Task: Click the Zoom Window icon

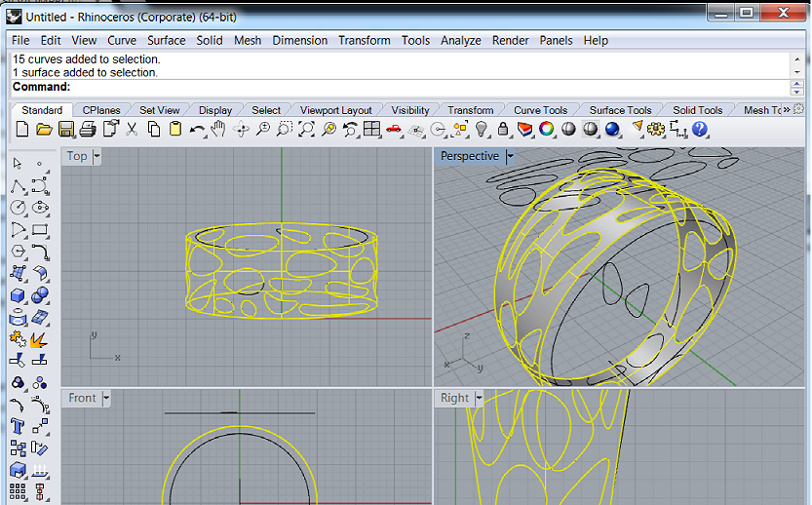Action: pos(285,129)
